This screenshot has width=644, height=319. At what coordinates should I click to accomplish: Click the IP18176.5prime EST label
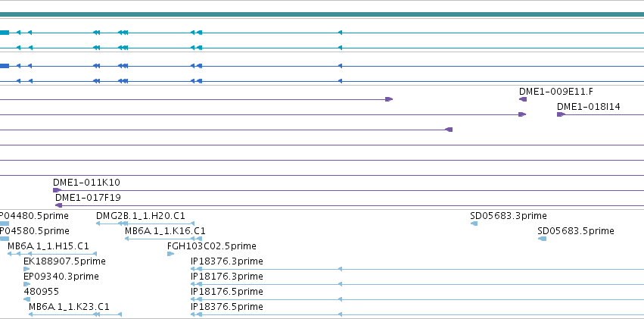coord(227,292)
